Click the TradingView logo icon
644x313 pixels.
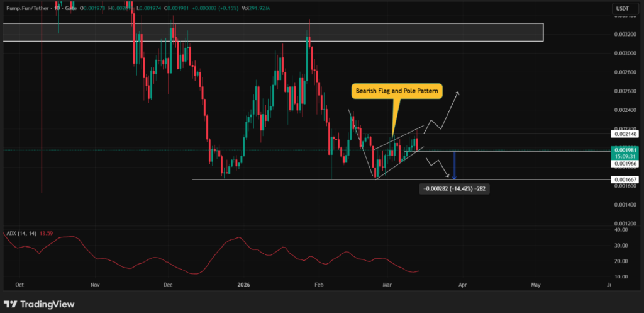point(11,304)
